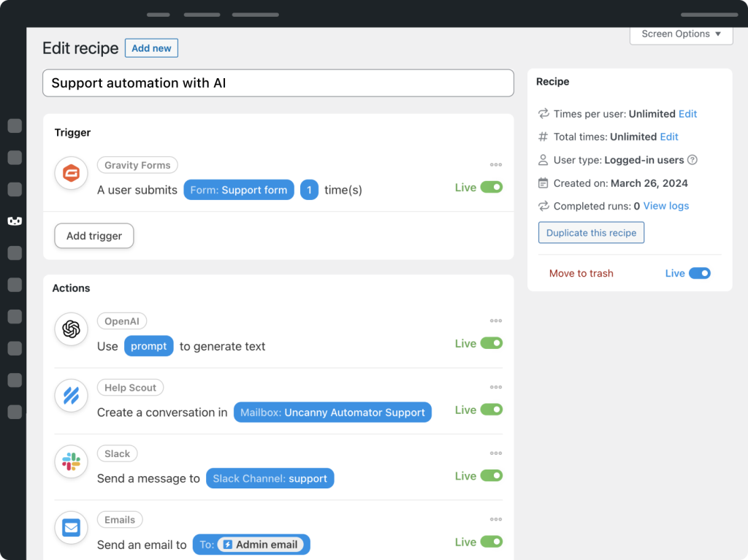Click the recipe title input field
The height and width of the screenshot is (560, 748).
point(278,83)
